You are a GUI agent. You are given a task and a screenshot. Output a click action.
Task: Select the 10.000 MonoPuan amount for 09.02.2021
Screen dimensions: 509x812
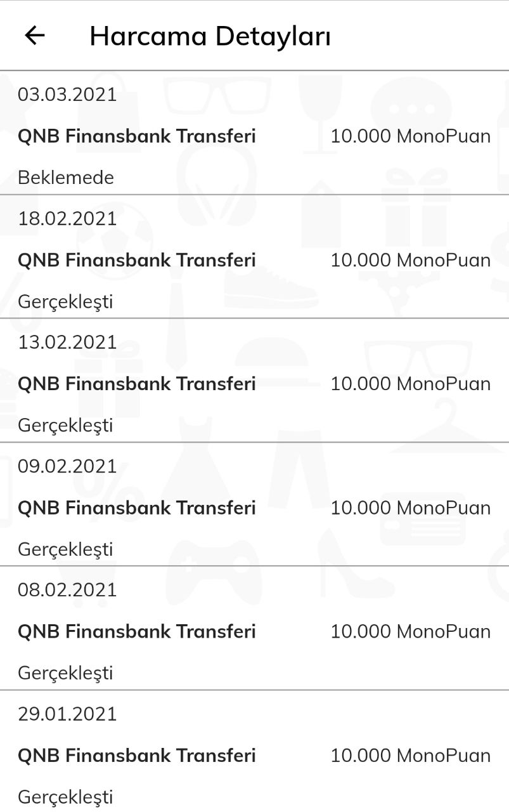pos(411,507)
